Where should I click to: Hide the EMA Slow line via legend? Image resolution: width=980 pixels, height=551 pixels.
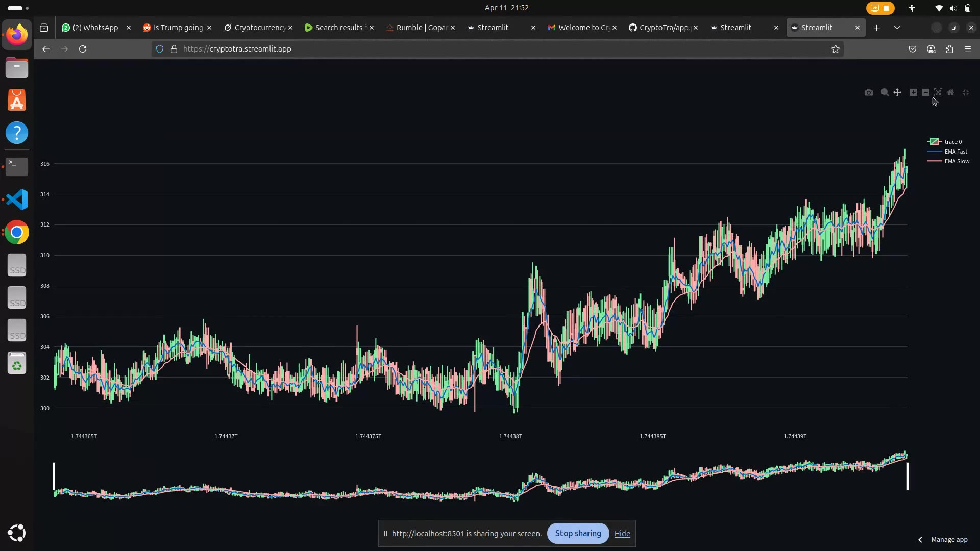click(958, 161)
